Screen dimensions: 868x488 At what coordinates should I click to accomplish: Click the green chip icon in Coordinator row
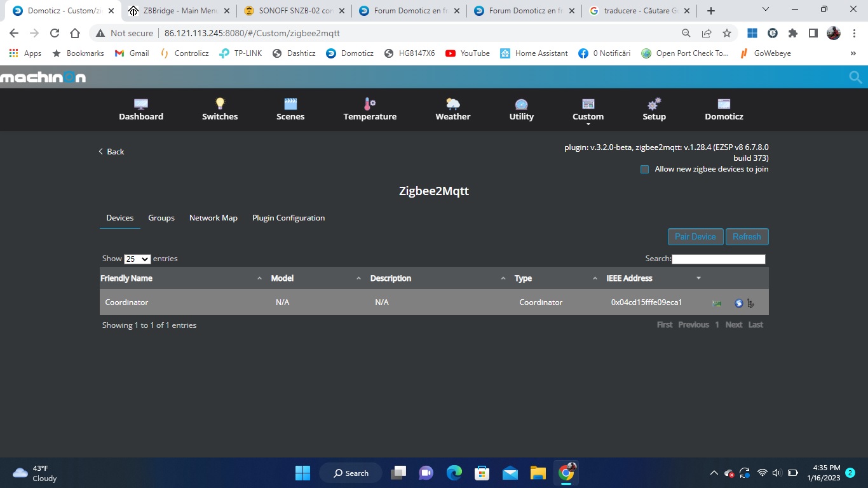point(717,303)
